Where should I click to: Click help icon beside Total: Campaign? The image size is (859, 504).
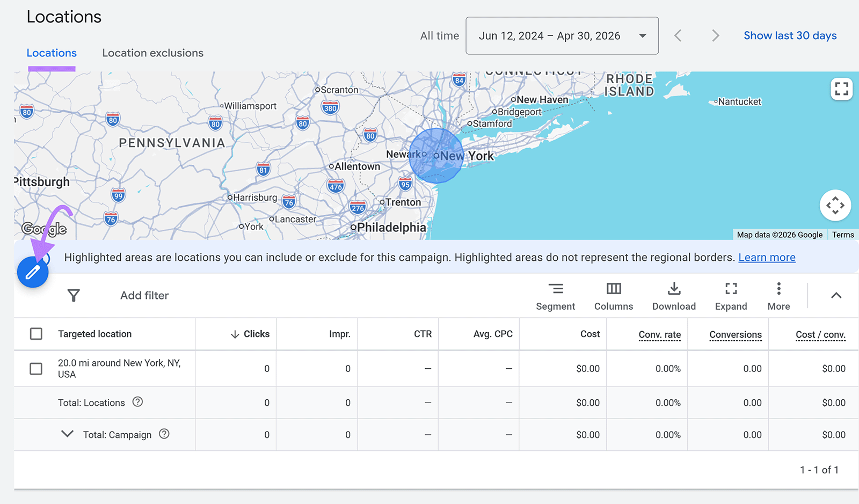[x=164, y=434]
